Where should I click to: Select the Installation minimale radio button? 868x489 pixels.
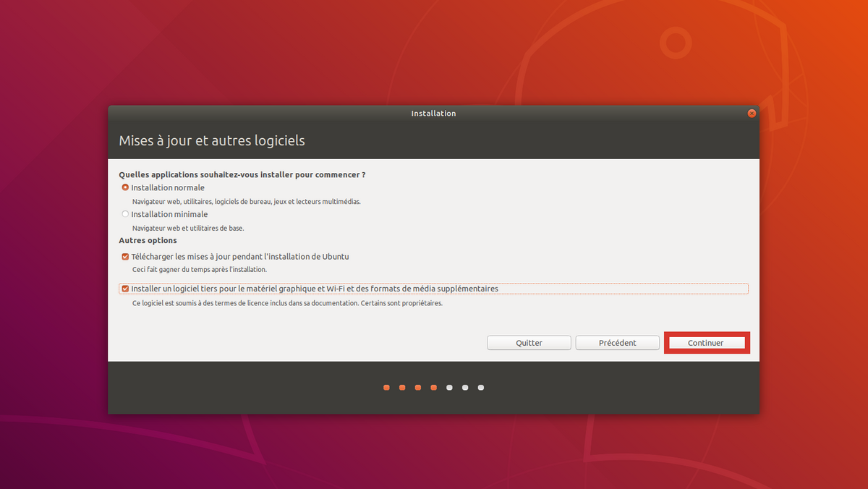(125, 214)
